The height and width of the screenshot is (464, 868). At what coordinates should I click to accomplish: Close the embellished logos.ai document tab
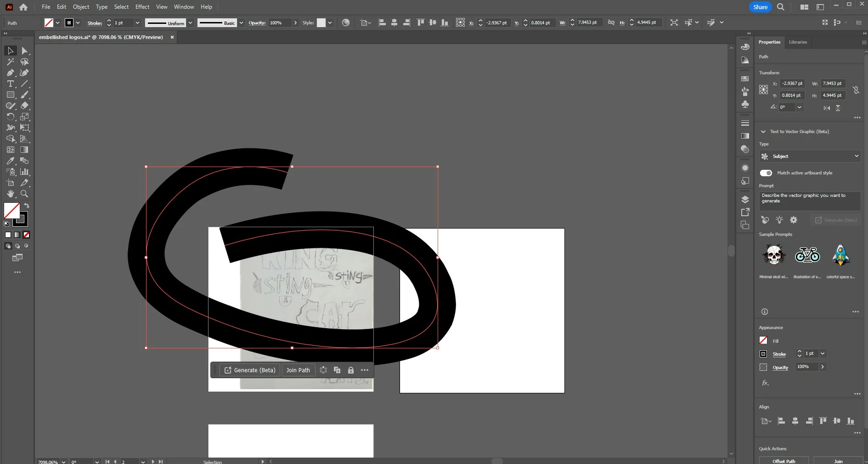172,37
